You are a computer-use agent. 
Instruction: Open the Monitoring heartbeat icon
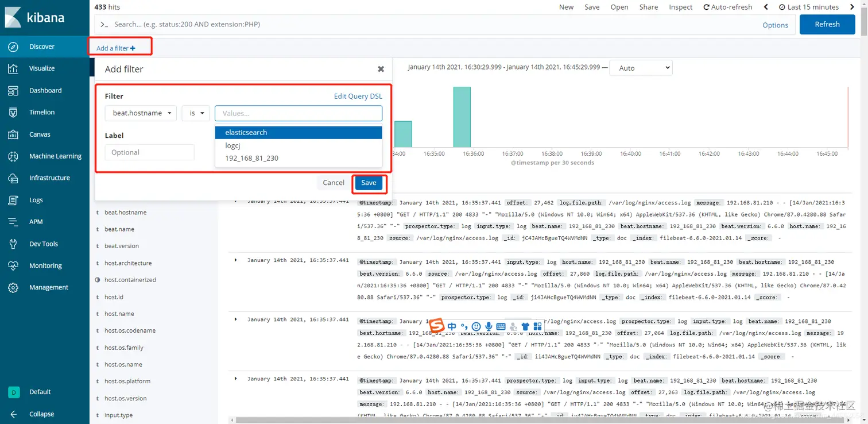click(14, 266)
